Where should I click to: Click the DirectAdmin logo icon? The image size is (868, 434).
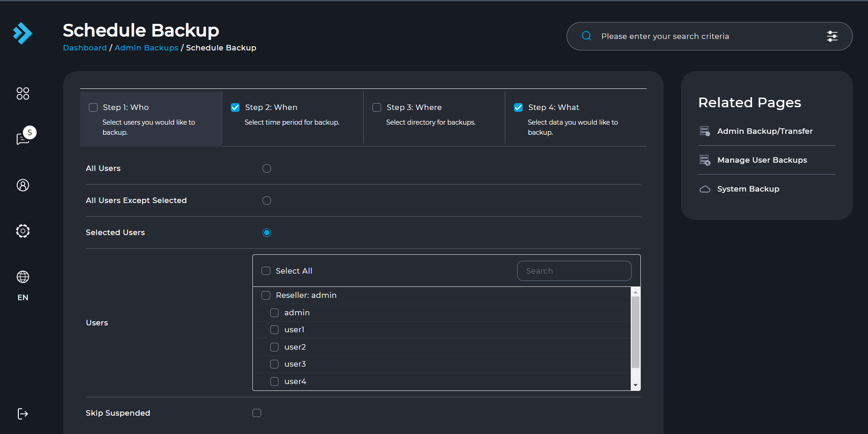[23, 33]
